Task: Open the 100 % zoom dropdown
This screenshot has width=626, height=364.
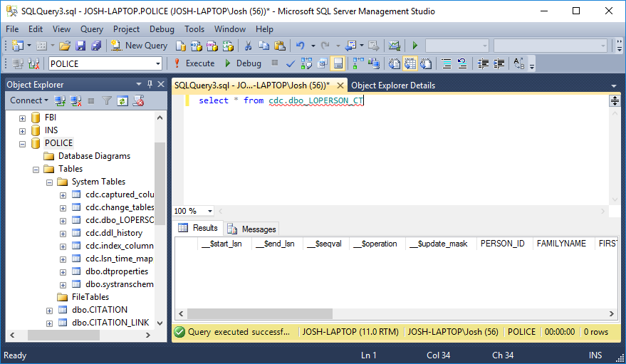Action: [x=210, y=211]
